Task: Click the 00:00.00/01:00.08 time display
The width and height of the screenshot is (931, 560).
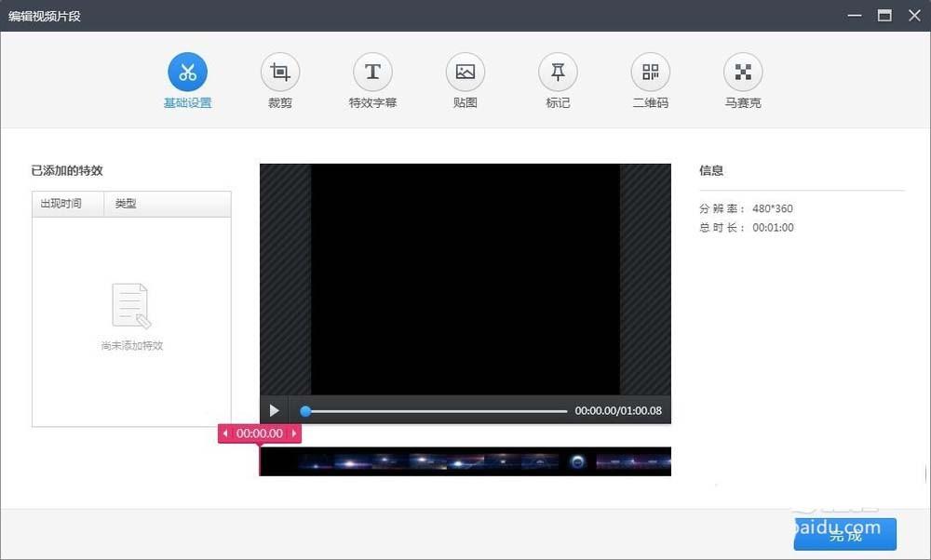Action: point(618,410)
